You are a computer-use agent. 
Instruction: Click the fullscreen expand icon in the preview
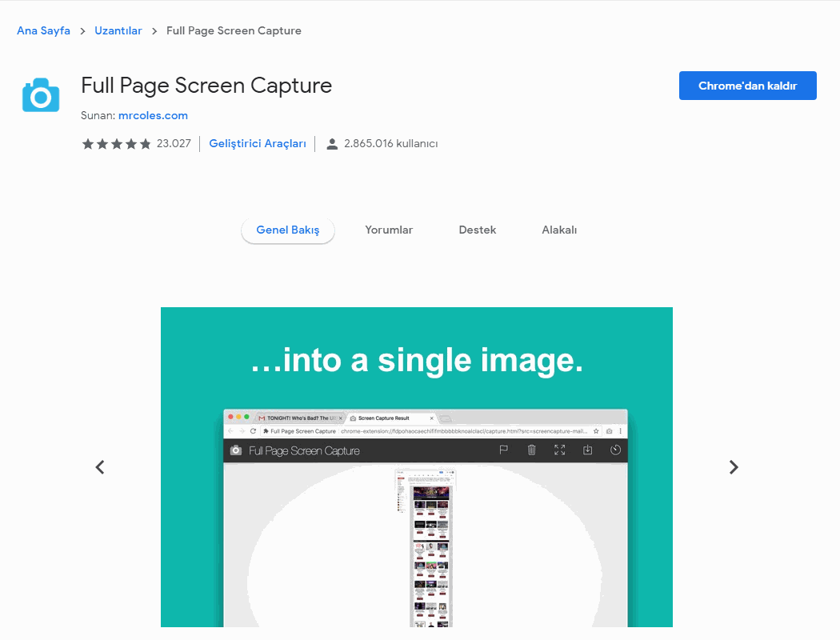559,450
